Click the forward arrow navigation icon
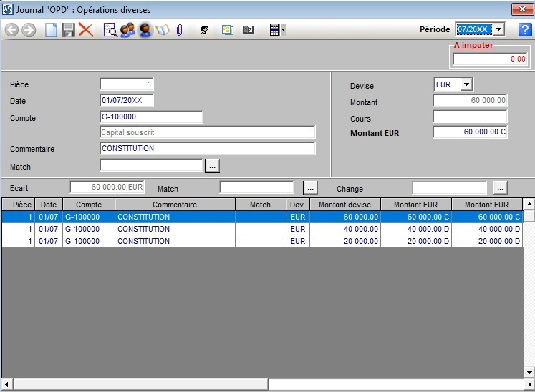535x392 pixels. click(x=29, y=30)
